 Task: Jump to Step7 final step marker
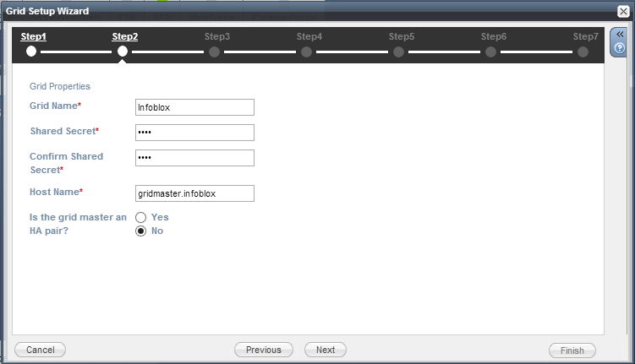583,52
